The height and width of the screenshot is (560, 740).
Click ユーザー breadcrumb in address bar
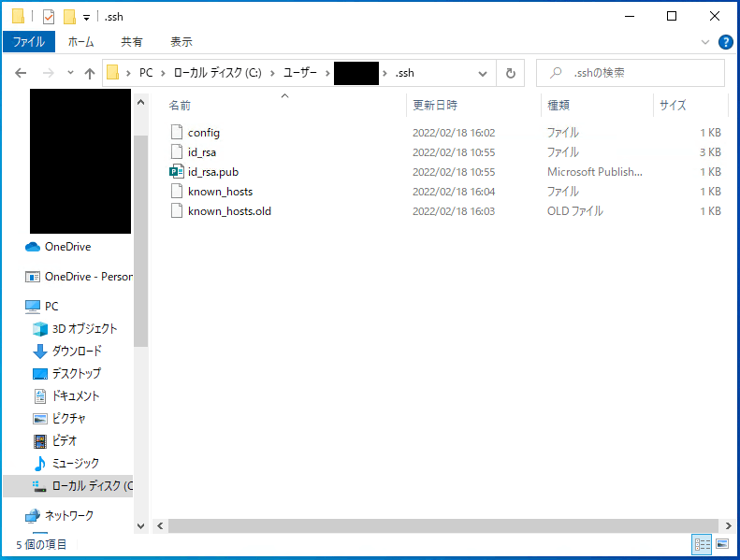(300, 73)
